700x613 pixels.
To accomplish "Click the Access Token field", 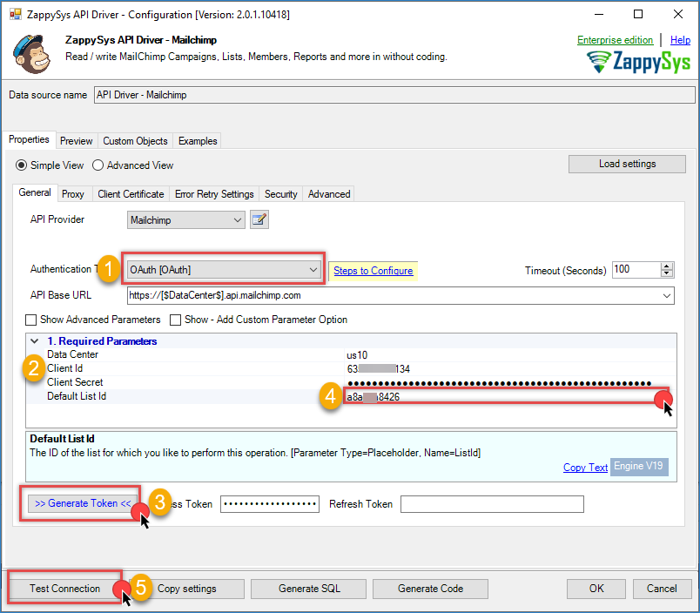I will 270,504.
